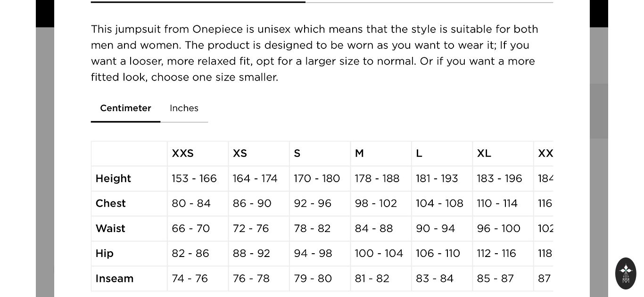Image resolution: width=644 pixels, height=297 pixels.
Task: Click the 153 - 166 height cell
Action: click(194, 179)
